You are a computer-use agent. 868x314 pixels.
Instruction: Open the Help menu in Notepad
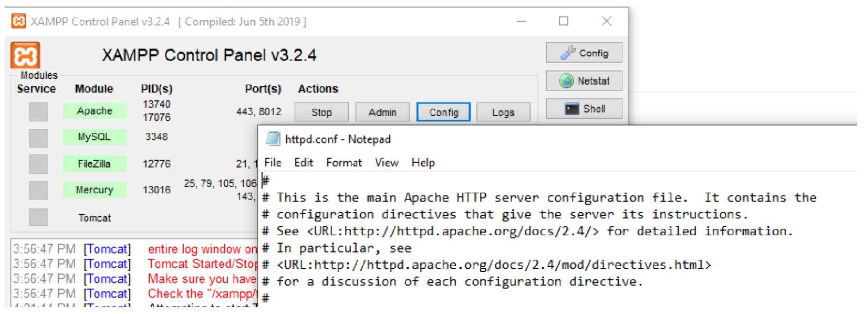[x=423, y=163]
